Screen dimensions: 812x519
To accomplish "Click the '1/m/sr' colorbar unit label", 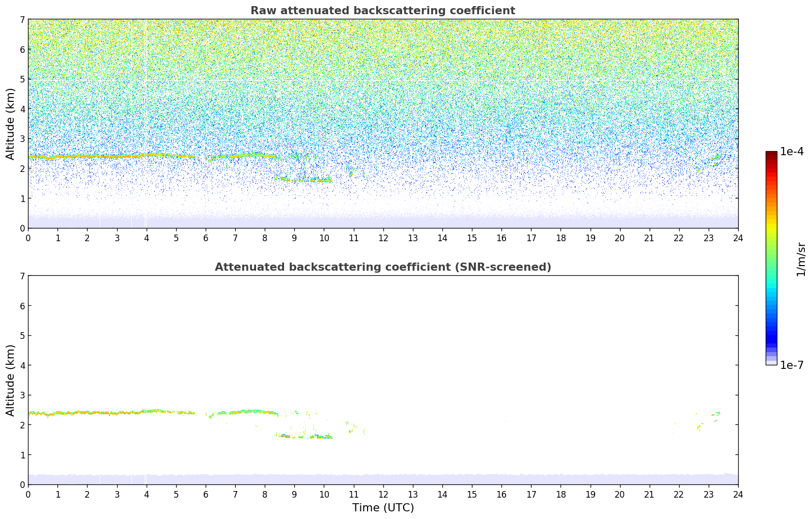I will [801, 259].
